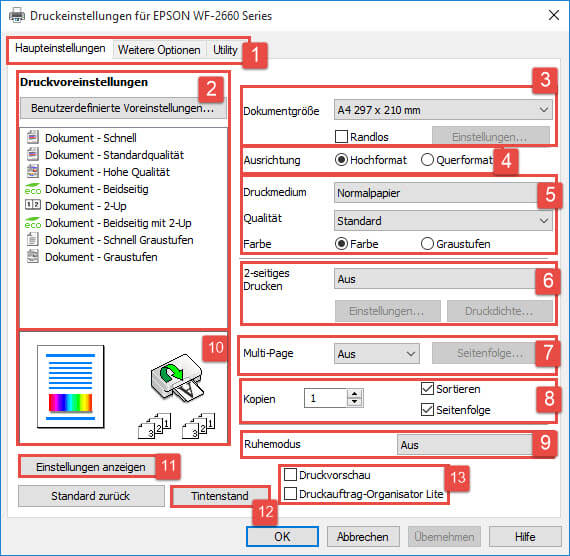Choose the Farbe color radio button

point(341,244)
